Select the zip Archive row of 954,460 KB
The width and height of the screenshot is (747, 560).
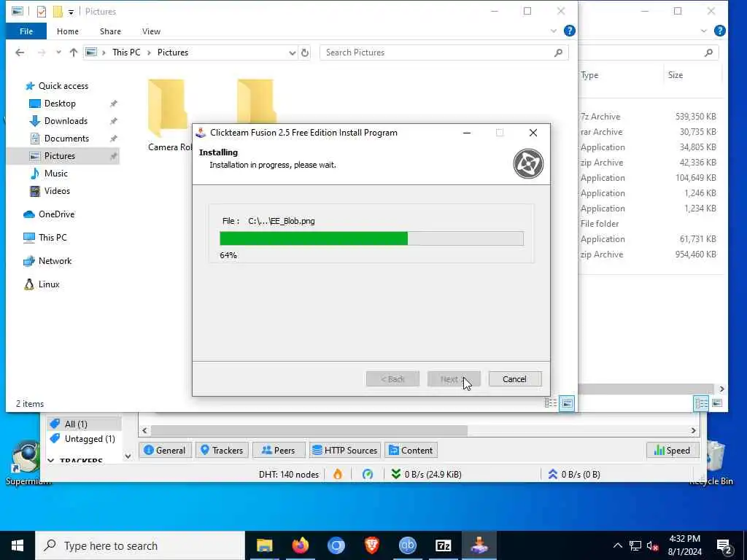coord(648,254)
